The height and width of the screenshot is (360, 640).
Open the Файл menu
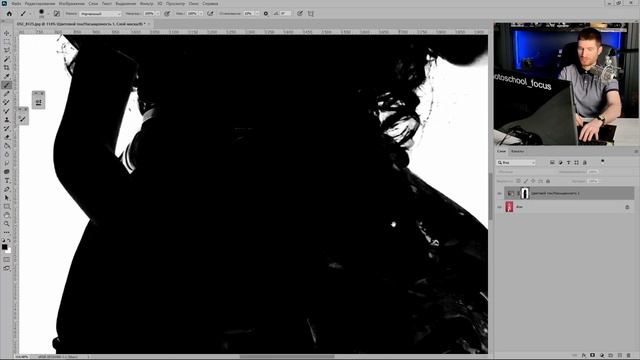point(16,3)
